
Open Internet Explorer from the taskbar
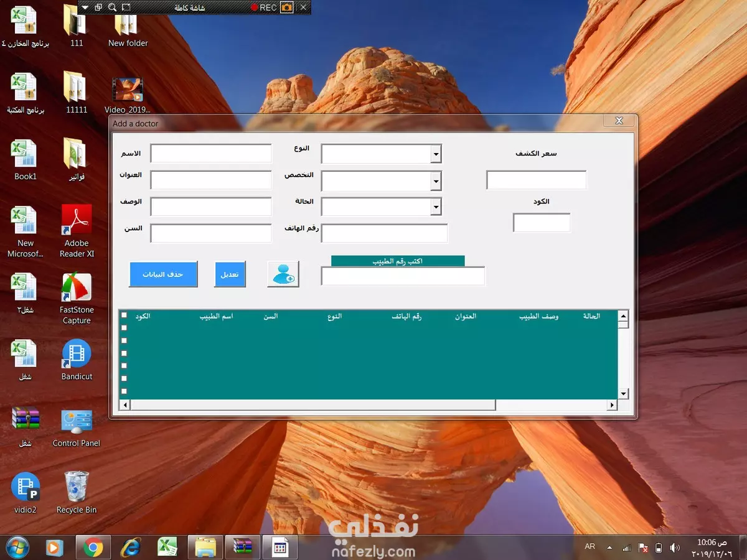[130, 548]
